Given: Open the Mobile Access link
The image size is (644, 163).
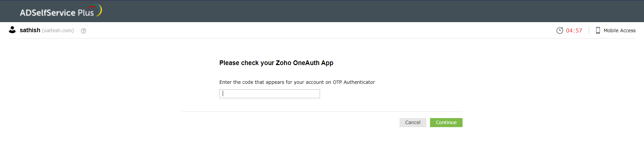Looking at the screenshot, I should pyautogui.click(x=619, y=31).
